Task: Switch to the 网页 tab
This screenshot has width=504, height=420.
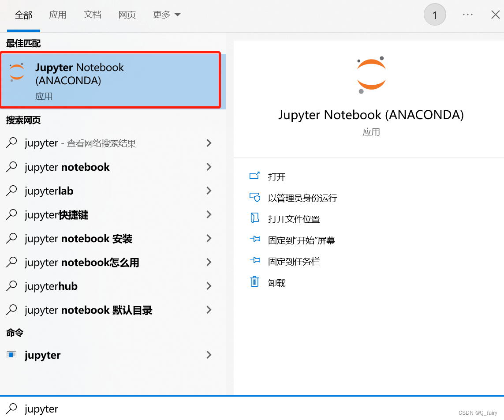Action: pyautogui.click(x=127, y=15)
